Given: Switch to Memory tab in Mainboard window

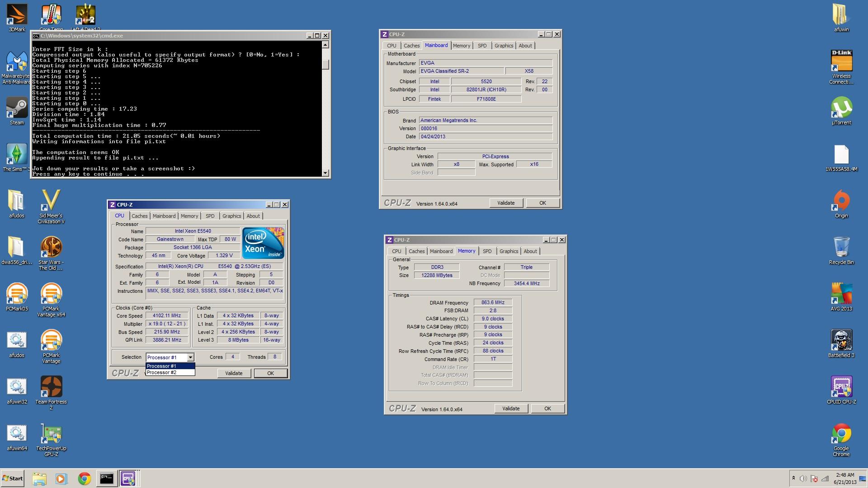Looking at the screenshot, I should tap(462, 46).
